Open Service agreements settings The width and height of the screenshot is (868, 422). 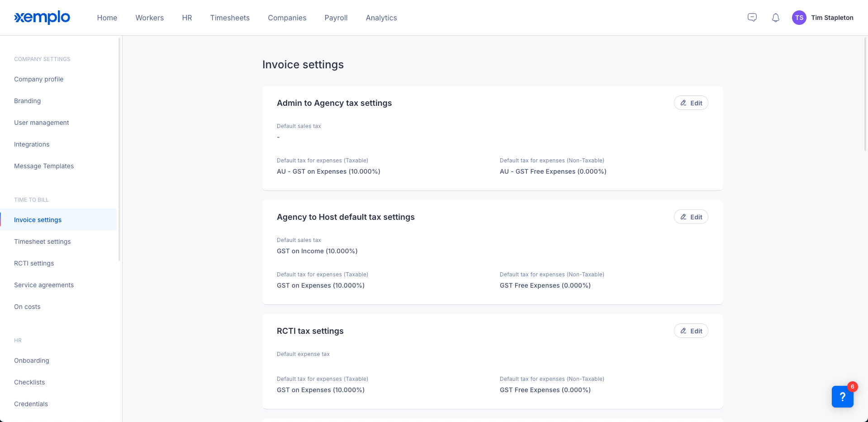point(43,285)
